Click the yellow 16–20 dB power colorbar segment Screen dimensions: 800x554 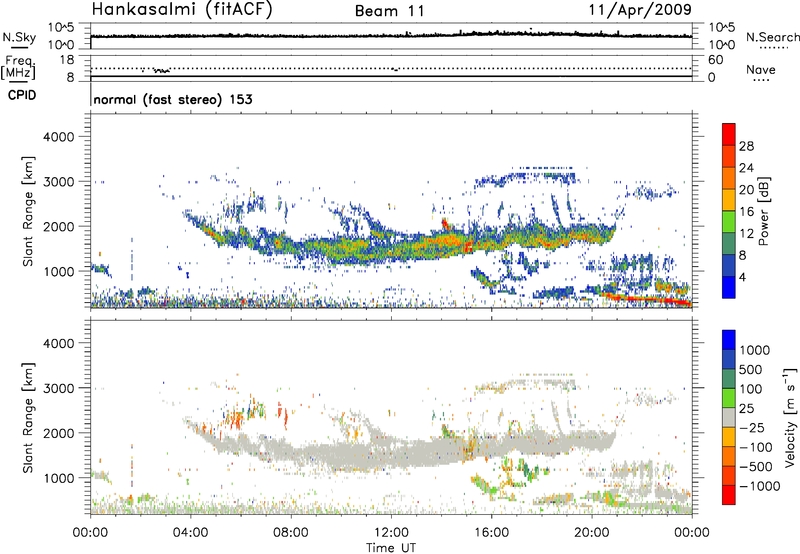(x=729, y=200)
